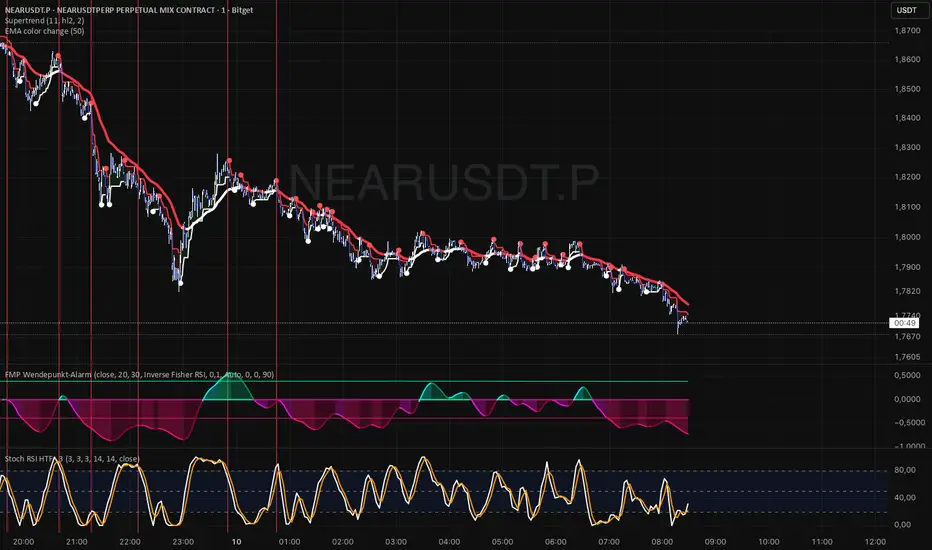Click the 00:49 countdown price label
This screenshot has width=932, height=550.
pyautogui.click(x=904, y=323)
